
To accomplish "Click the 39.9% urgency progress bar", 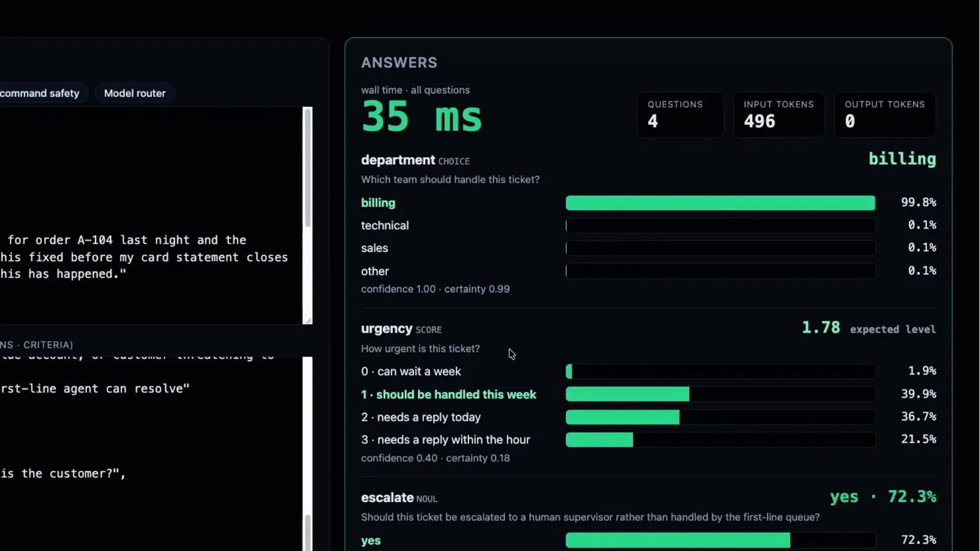I will point(720,394).
